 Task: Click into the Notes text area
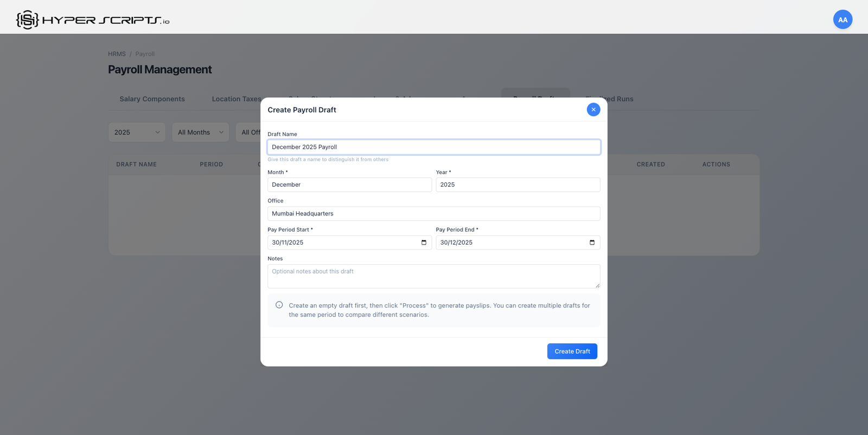pyautogui.click(x=433, y=276)
